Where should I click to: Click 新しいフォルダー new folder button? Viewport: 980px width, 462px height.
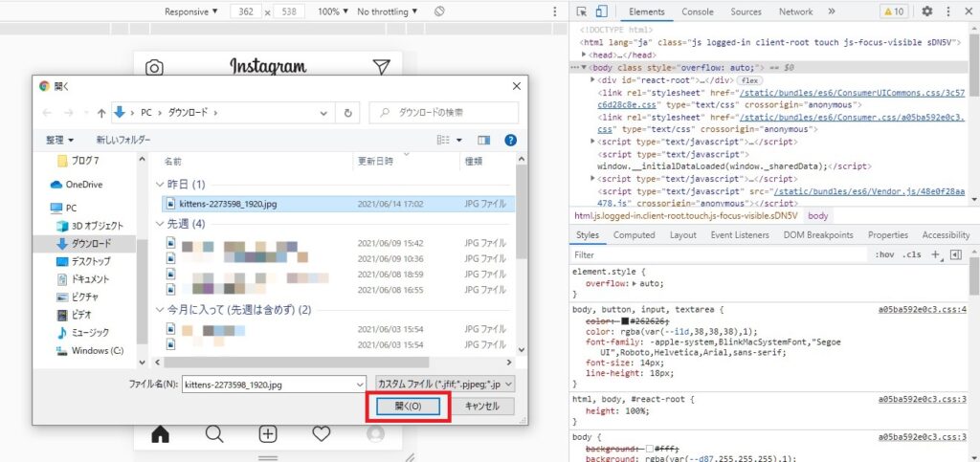tap(123, 141)
